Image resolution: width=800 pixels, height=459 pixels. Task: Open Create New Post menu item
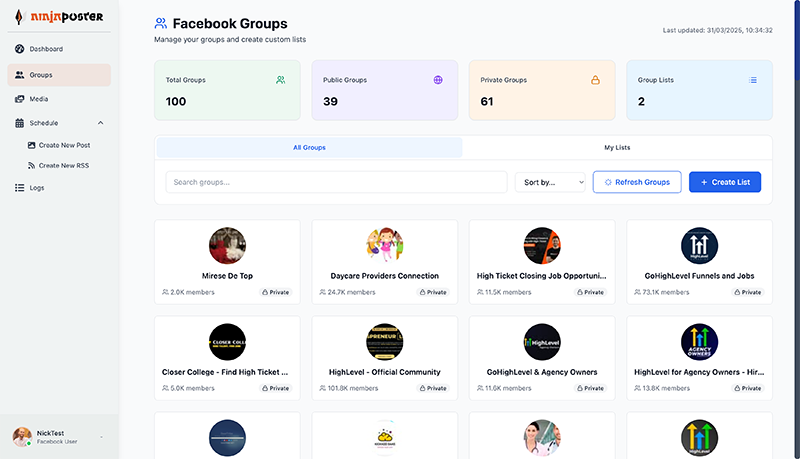(x=59, y=145)
